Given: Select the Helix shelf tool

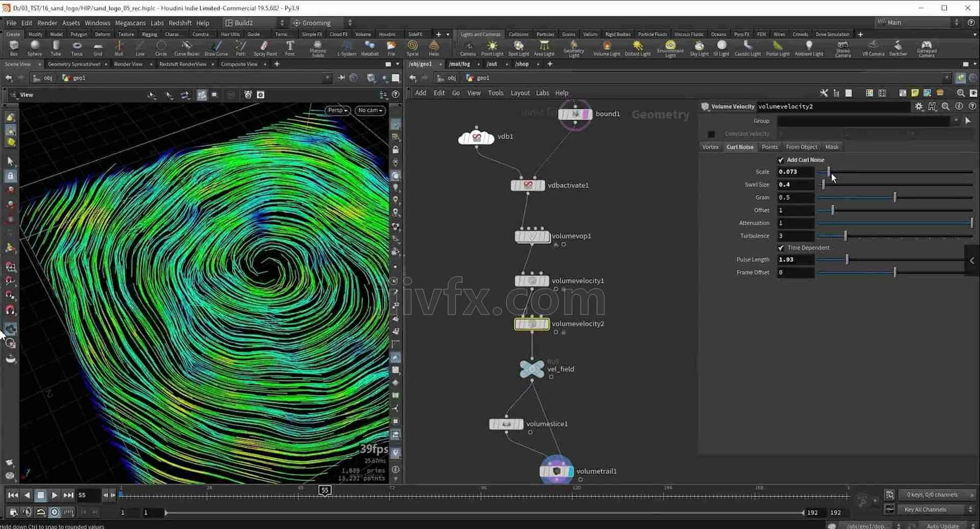Looking at the screenshot, I should click(x=434, y=48).
